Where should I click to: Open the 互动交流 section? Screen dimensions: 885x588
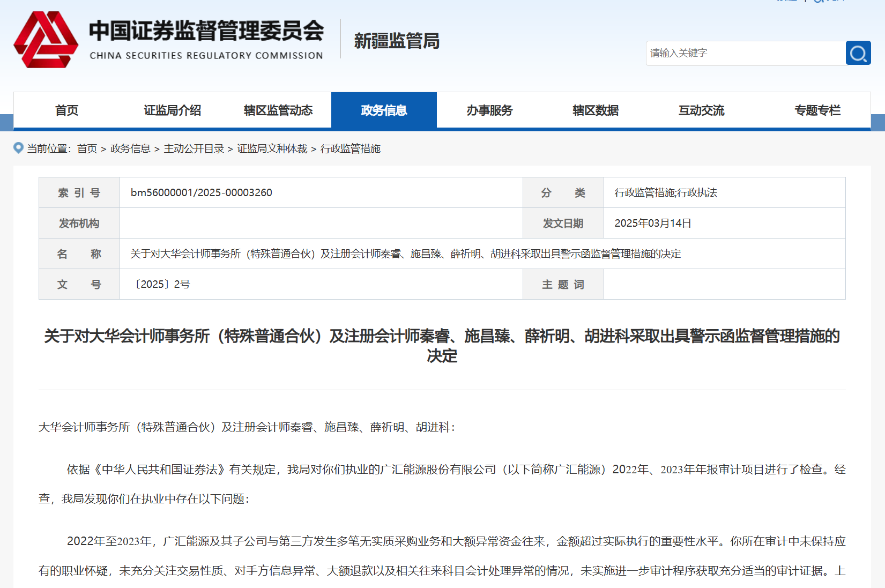click(701, 110)
